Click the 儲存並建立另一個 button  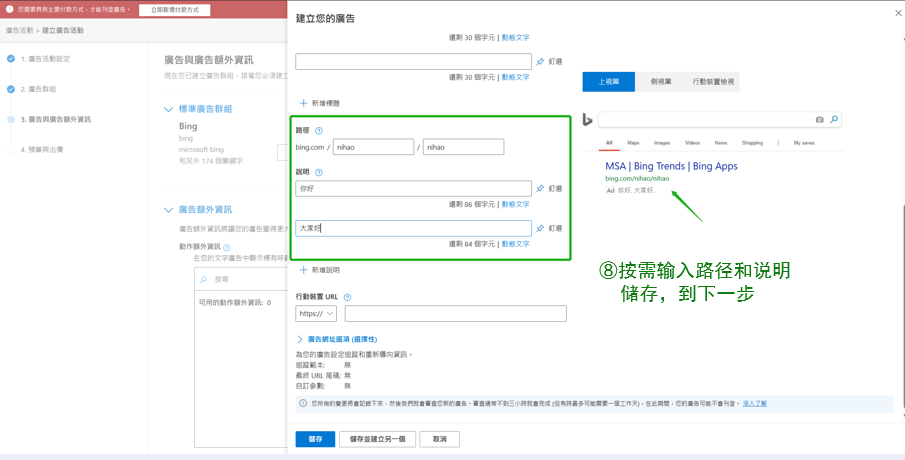(377, 439)
